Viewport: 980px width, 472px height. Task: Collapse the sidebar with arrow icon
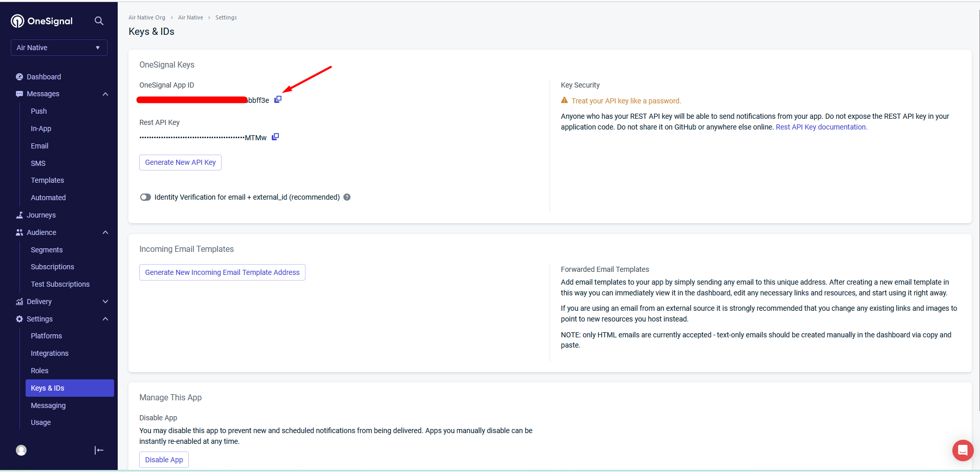(x=99, y=450)
